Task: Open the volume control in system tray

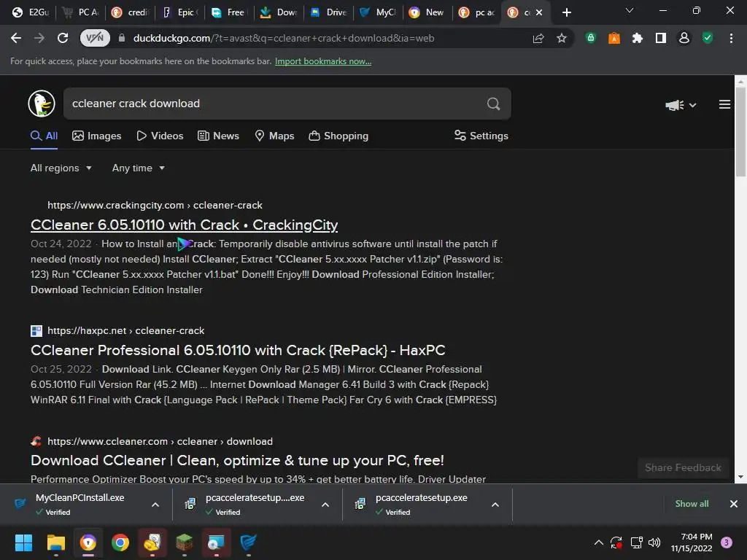Action: tap(654, 542)
